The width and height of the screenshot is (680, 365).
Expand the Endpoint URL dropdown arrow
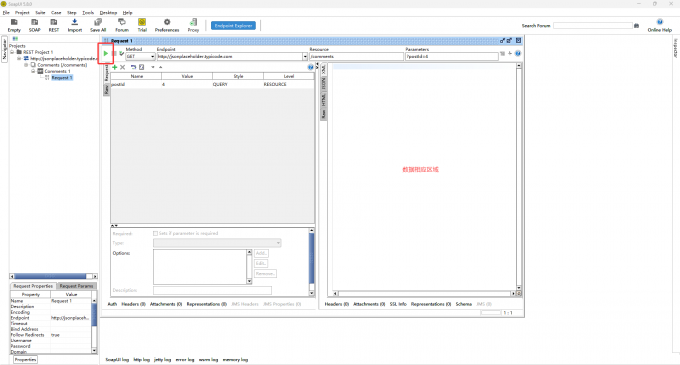tap(305, 56)
